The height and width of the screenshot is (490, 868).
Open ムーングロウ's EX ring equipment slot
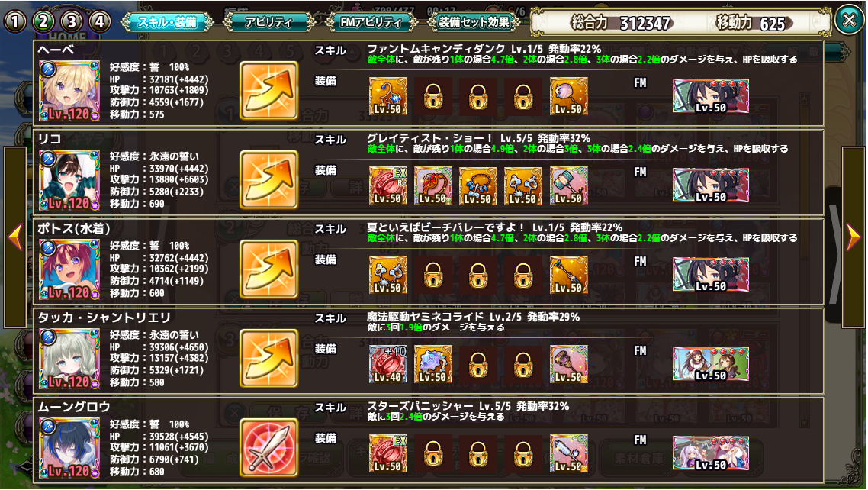[388, 453]
